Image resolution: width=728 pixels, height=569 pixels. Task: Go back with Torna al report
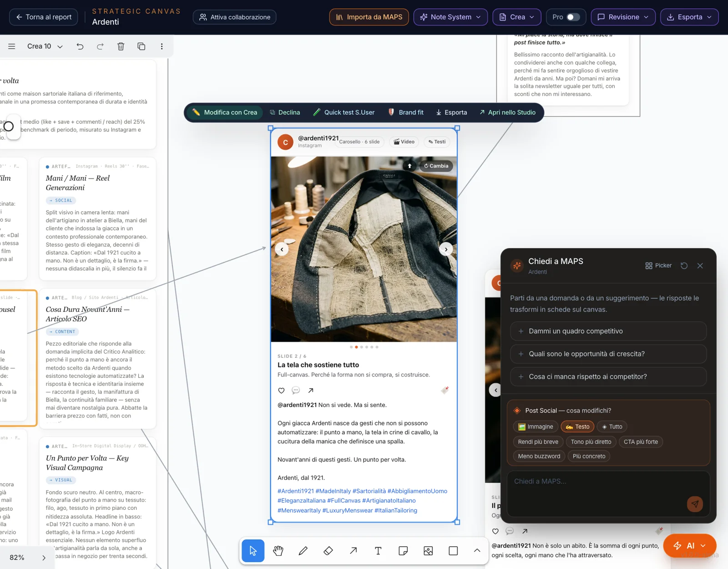[x=44, y=17]
